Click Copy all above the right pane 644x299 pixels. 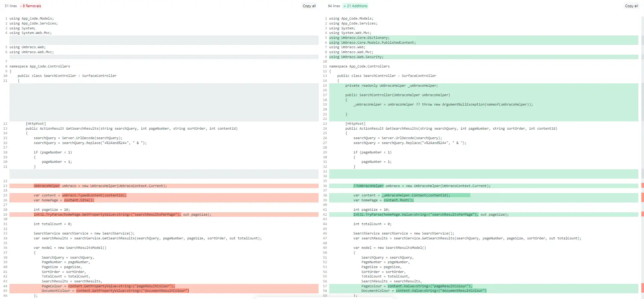[631, 6]
